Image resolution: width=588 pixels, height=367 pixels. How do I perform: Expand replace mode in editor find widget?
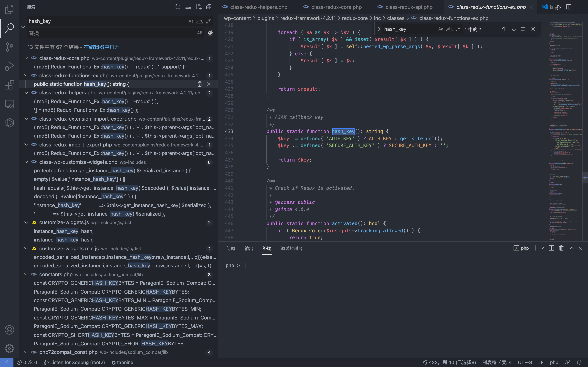tap(378, 29)
